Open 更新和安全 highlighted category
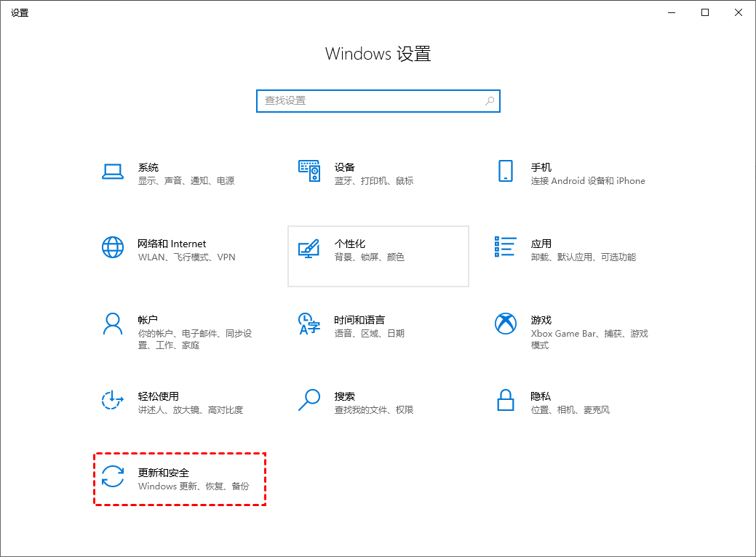Image resolution: width=756 pixels, height=557 pixels. (180, 478)
